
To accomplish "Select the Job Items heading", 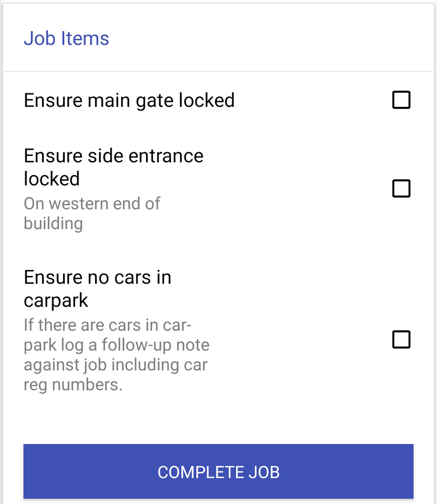I will point(67,38).
